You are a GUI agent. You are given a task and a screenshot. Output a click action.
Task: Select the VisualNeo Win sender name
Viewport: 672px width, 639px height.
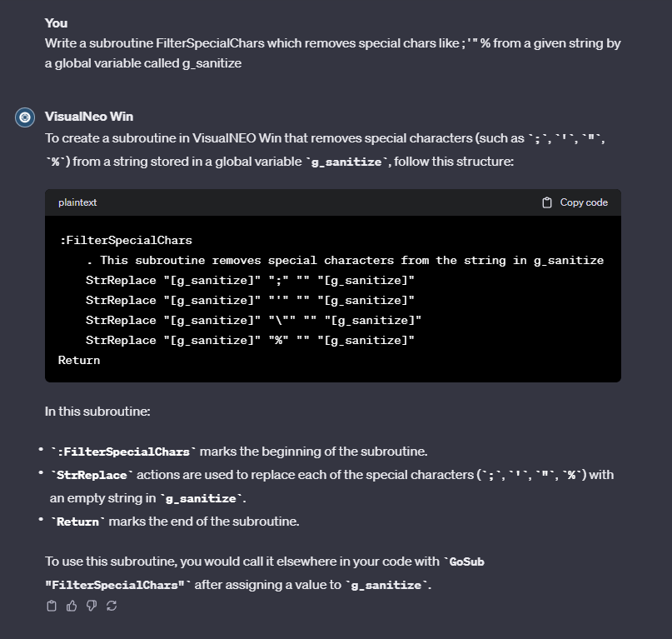pos(89,117)
